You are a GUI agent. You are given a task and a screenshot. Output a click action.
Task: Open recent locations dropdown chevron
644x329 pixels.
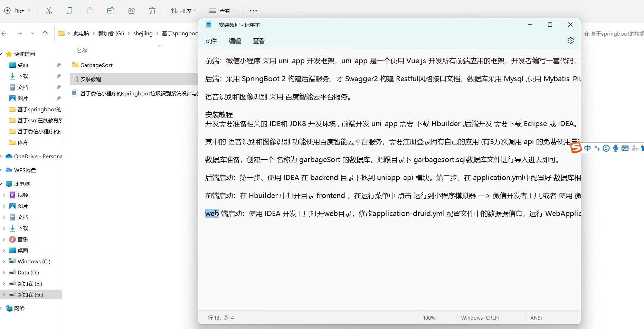tap(32, 34)
